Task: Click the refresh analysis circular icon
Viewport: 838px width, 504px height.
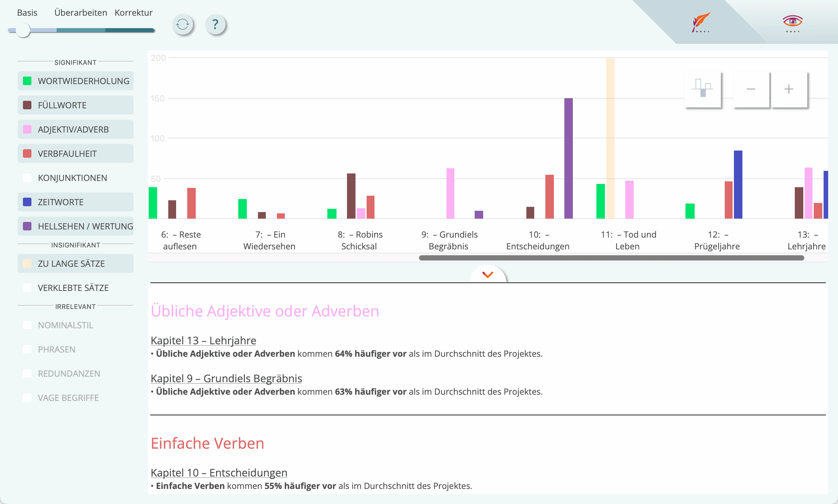Action: click(x=183, y=25)
